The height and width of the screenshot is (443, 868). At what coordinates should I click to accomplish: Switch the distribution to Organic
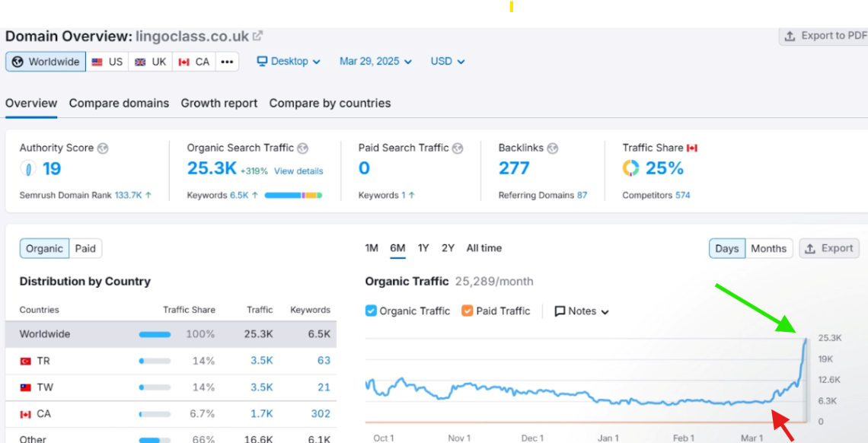(44, 248)
